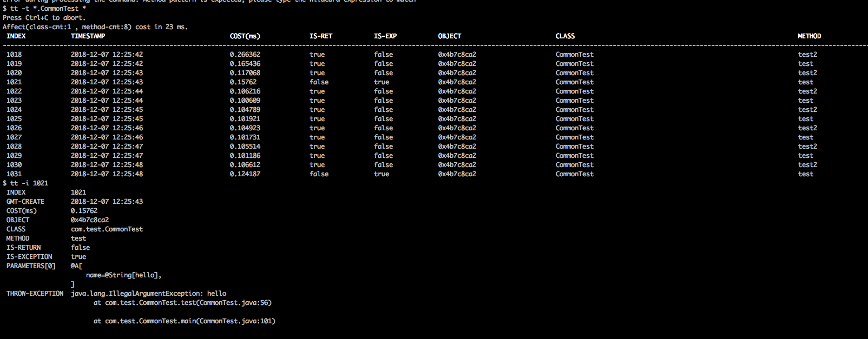This screenshot has width=868, height=339.
Task: Click the TIMESTAMP column header
Action: (x=88, y=36)
